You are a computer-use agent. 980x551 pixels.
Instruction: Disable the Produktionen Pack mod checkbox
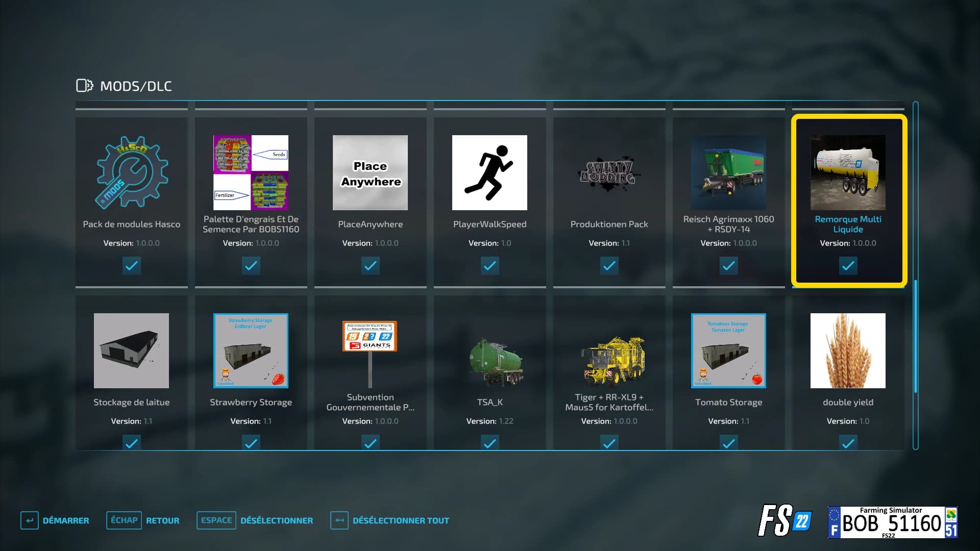609,265
